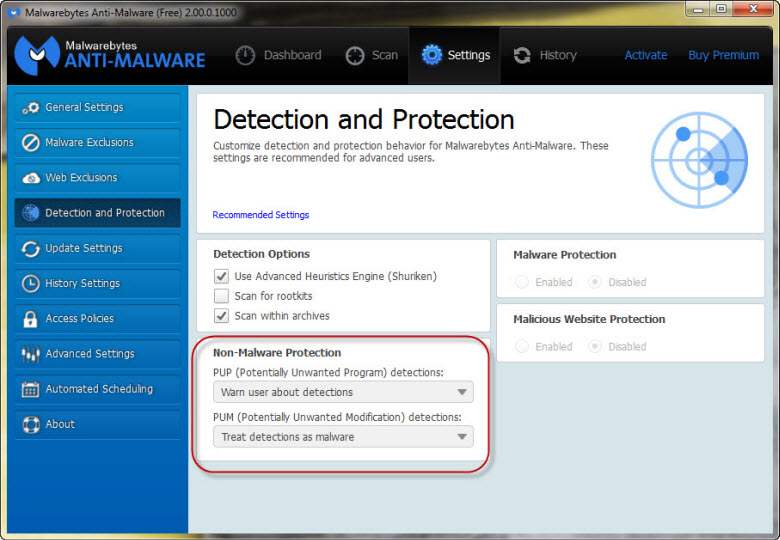Go to the History tab
The height and width of the screenshot is (540, 780).
[x=545, y=55]
